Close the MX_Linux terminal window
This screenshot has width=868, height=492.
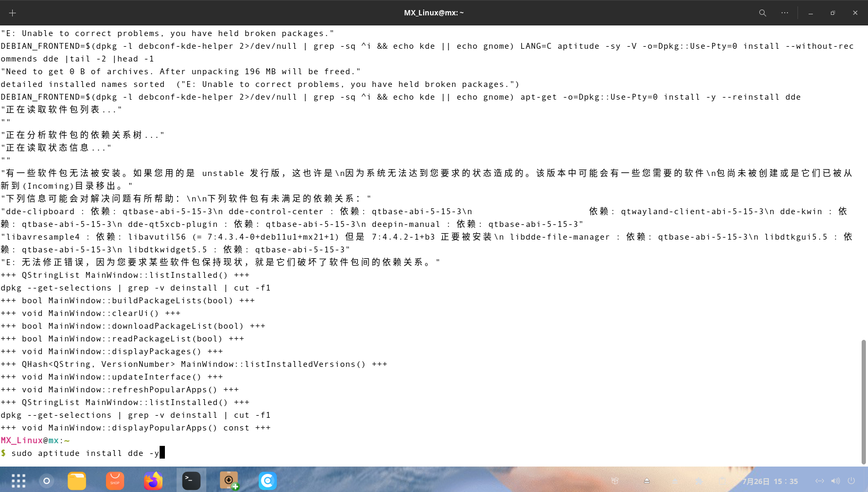point(855,13)
